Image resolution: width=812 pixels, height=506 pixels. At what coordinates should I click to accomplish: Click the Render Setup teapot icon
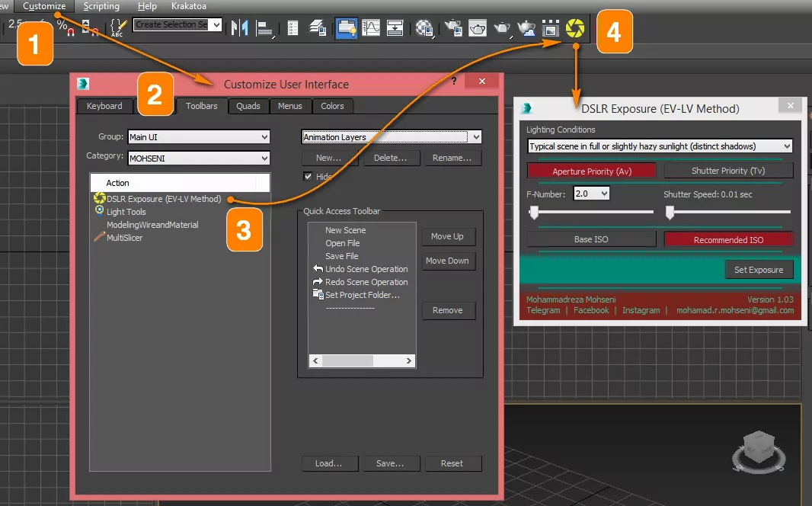click(454, 28)
